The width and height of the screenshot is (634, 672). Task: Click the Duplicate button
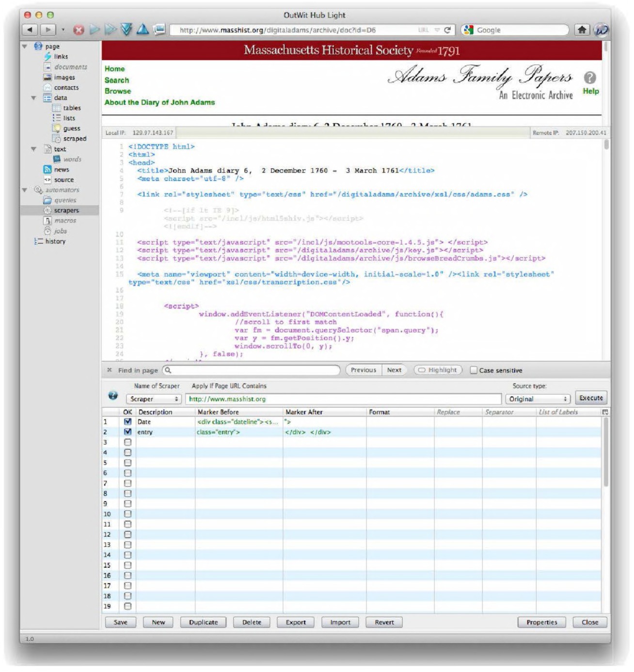coord(204,623)
